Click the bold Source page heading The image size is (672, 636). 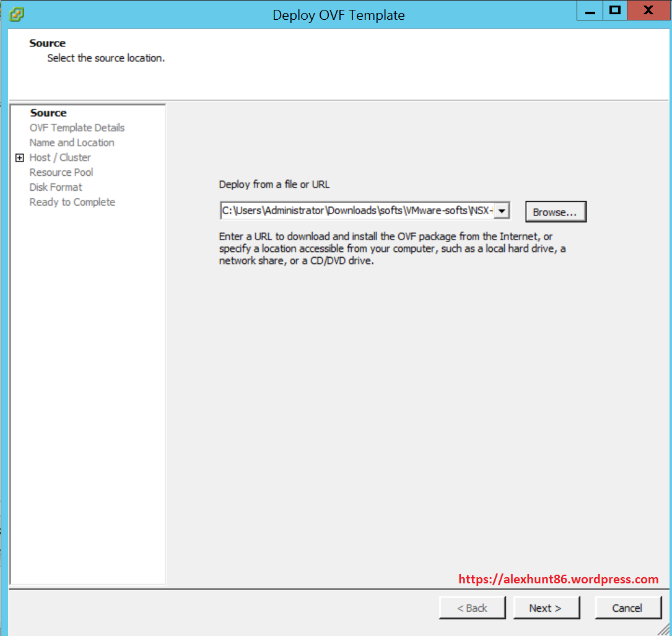[x=47, y=43]
